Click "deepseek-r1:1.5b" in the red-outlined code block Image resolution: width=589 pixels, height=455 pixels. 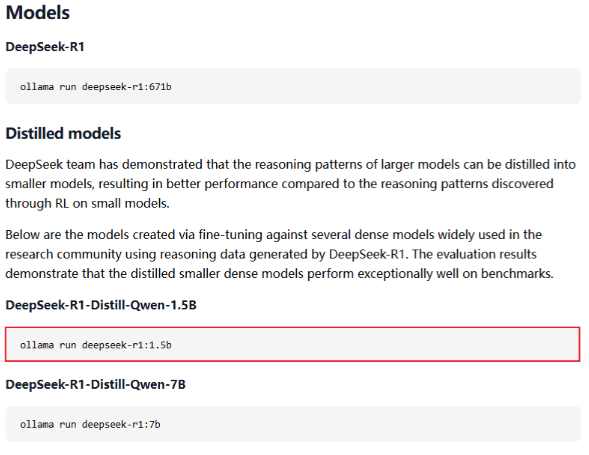pyautogui.click(x=127, y=345)
